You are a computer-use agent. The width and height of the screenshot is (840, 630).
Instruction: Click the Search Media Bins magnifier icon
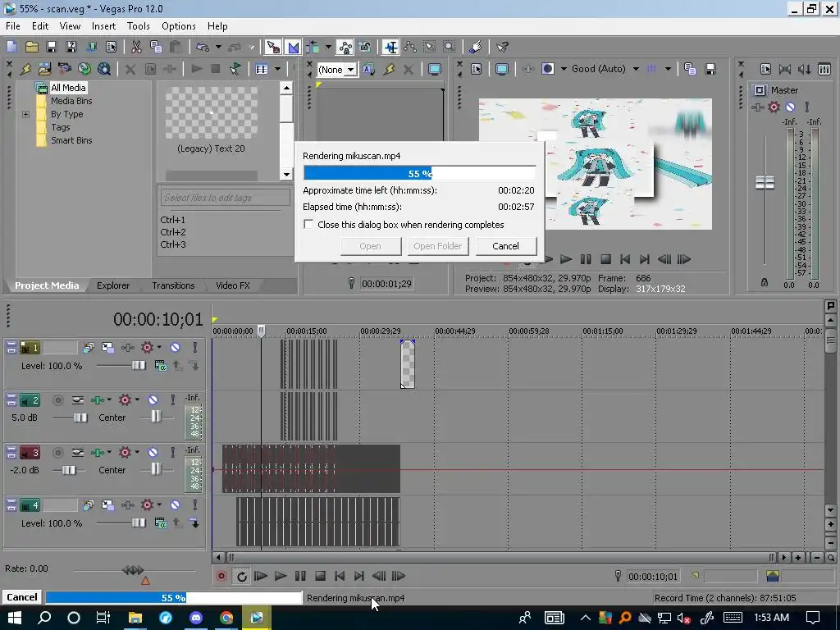point(104,69)
